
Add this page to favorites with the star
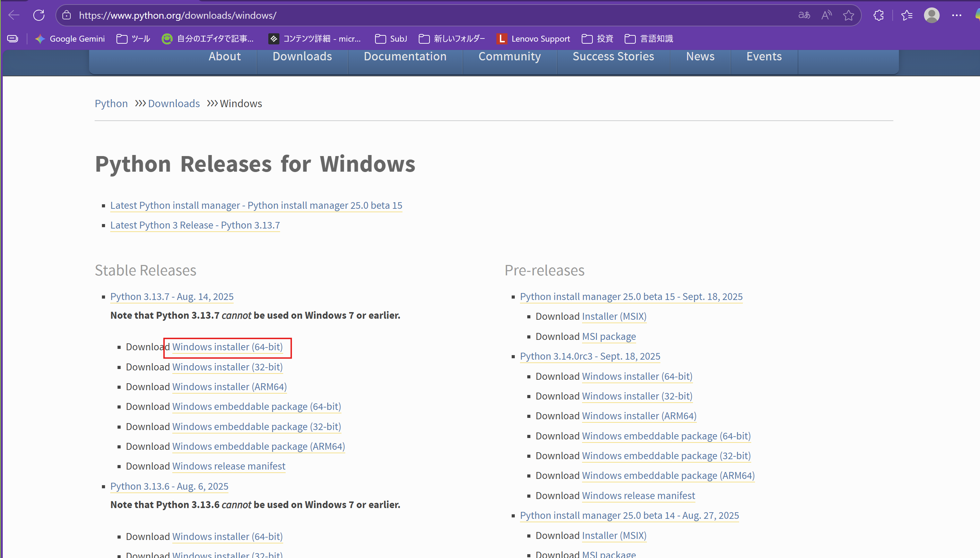point(849,15)
